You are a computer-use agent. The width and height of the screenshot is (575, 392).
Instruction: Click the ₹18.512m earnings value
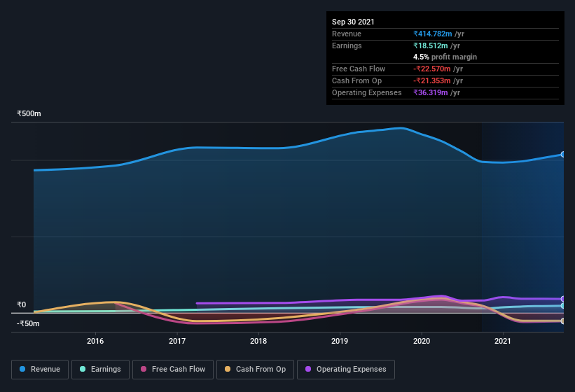click(431, 45)
